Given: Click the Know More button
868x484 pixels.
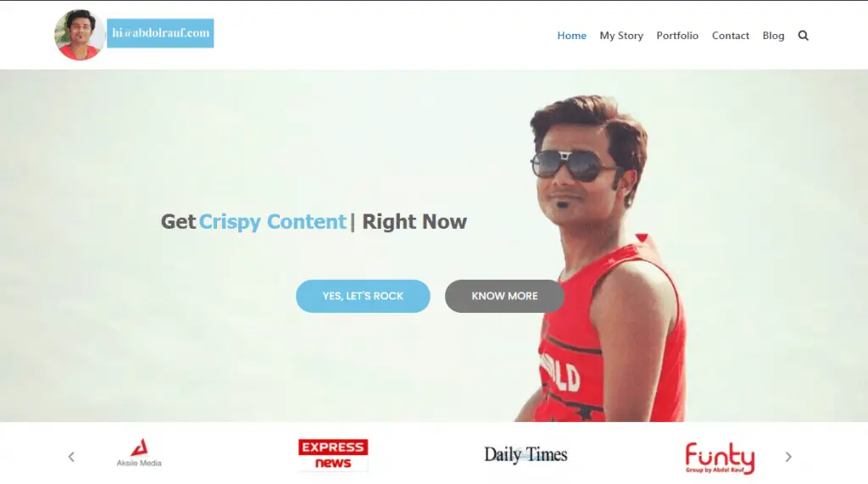Looking at the screenshot, I should click(x=504, y=297).
